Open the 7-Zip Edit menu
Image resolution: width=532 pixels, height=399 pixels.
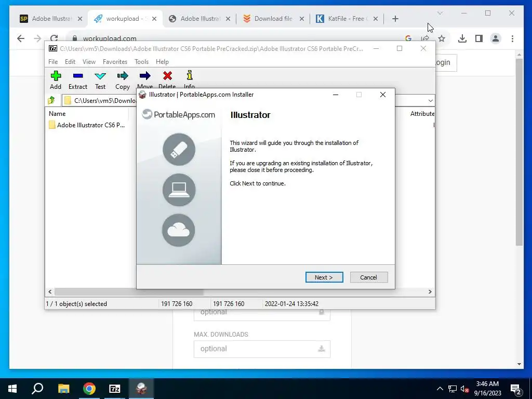[70, 62]
